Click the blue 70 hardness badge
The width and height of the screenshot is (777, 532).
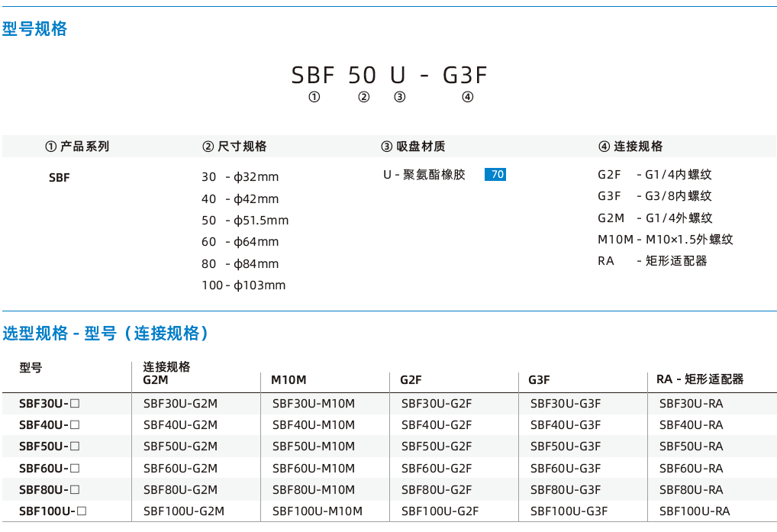coord(495,174)
